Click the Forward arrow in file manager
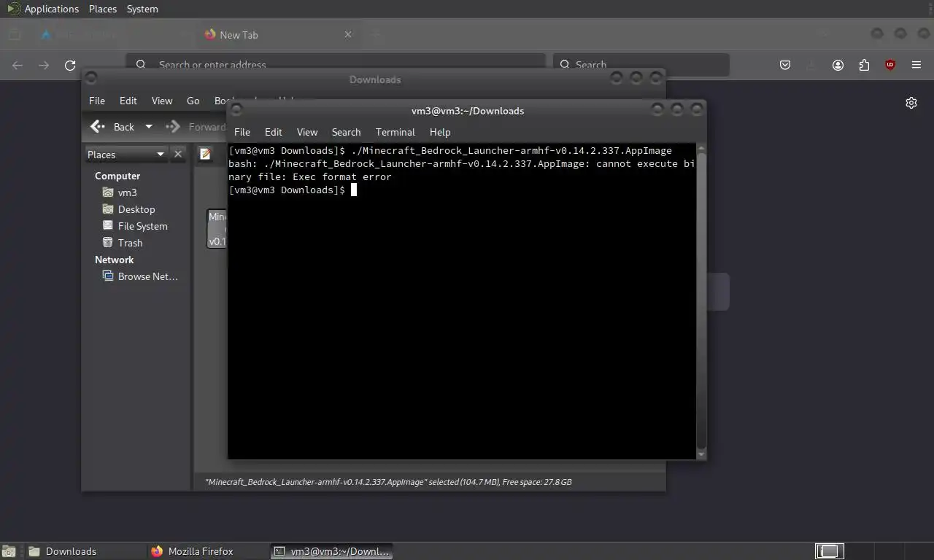Viewport: 934px width, 560px height. point(173,127)
